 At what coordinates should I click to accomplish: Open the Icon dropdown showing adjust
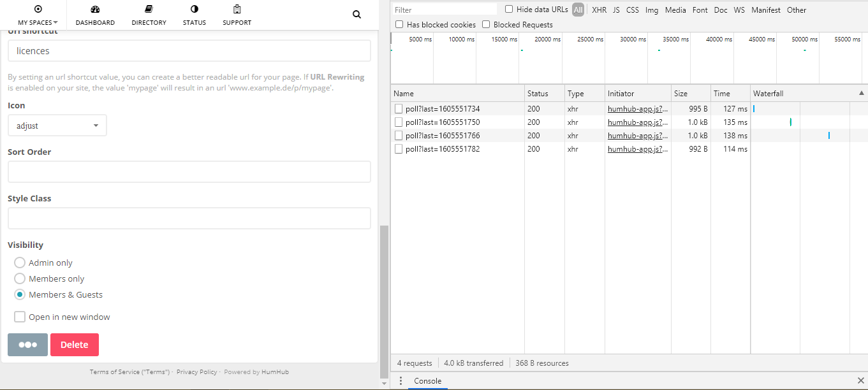tap(57, 125)
